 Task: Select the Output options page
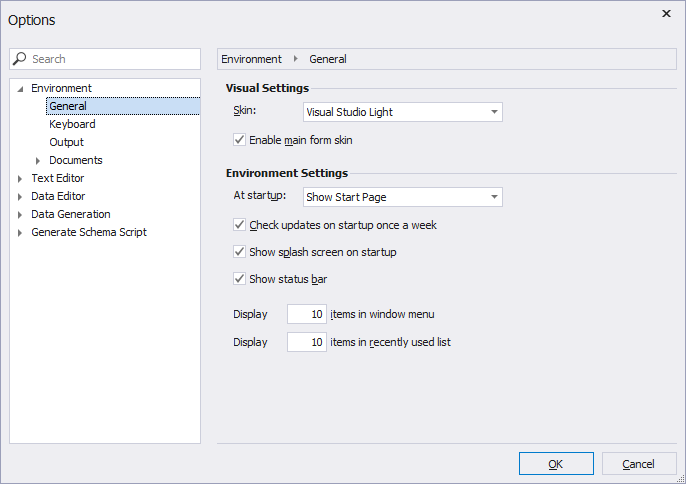tap(66, 142)
